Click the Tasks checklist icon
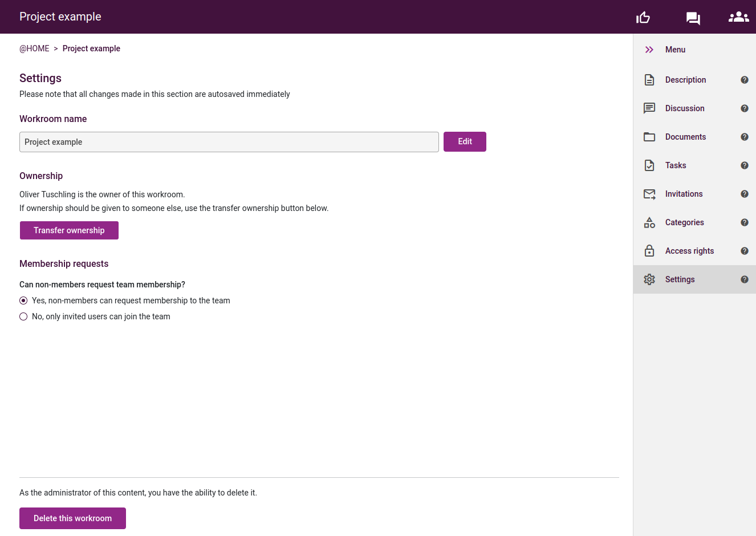Screen dimensions: 756x536 tap(649, 165)
